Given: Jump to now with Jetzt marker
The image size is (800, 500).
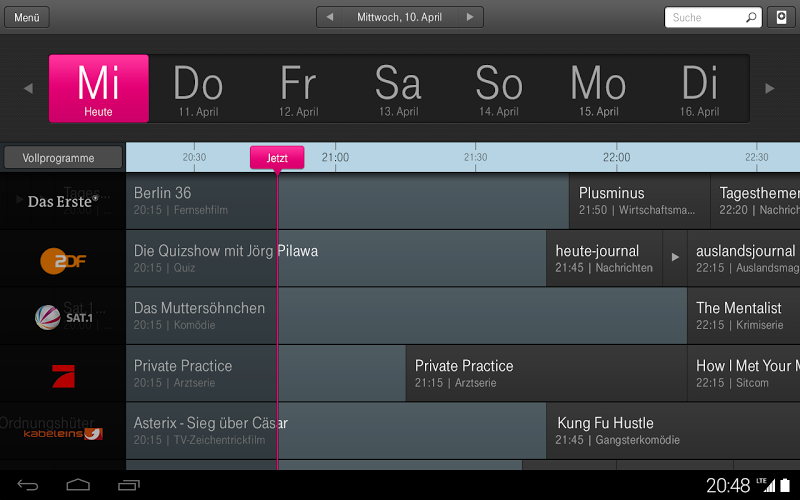Looking at the screenshot, I should (x=277, y=158).
